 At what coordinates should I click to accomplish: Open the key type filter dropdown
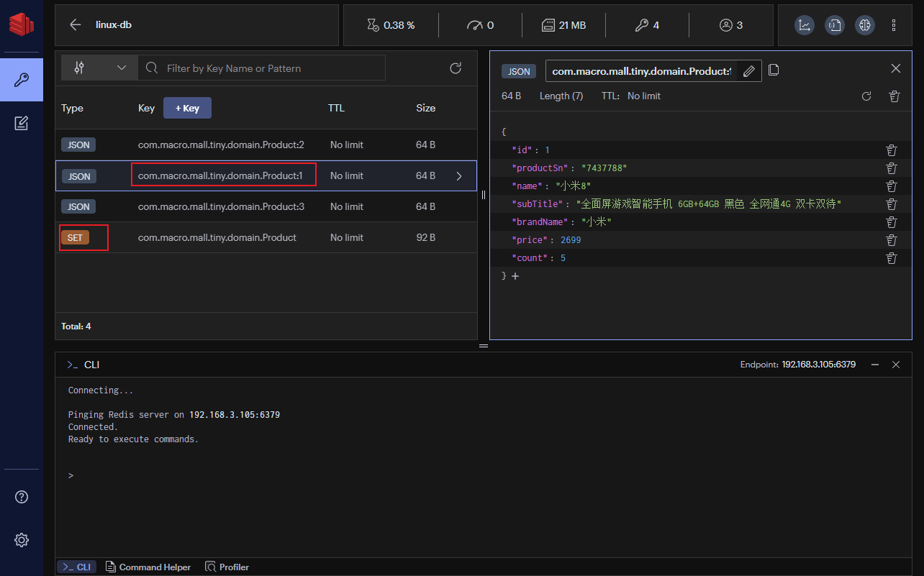coord(99,68)
